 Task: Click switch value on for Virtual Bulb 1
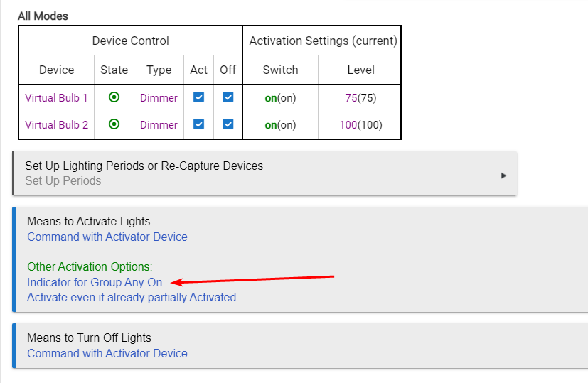(271, 98)
